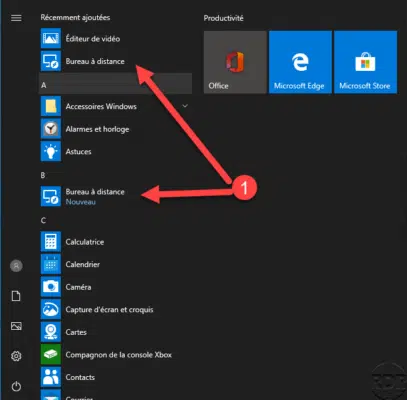Open the Calendrier icon
The width and height of the screenshot is (407, 400).
coord(51,264)
